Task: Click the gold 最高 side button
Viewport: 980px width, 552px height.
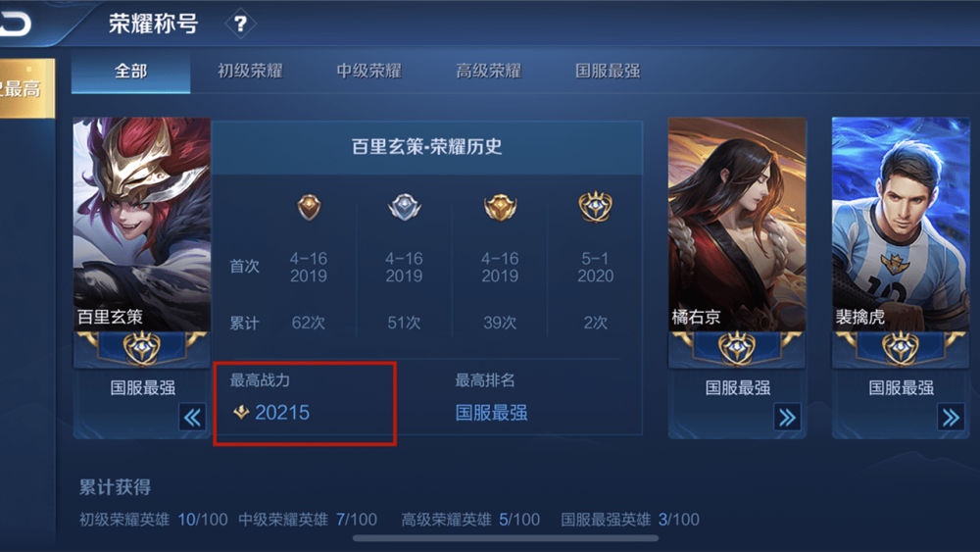Action: 26,88
